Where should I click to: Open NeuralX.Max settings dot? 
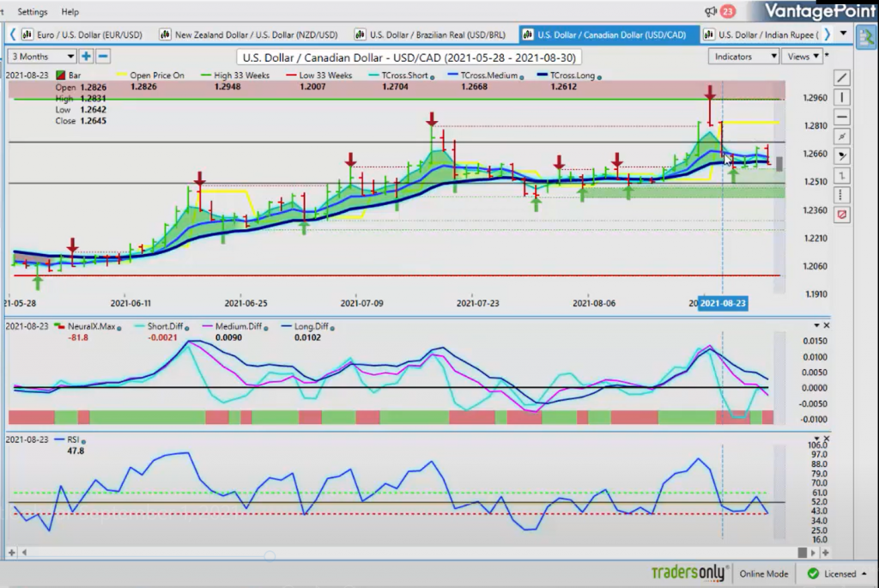tap(118, 329)
